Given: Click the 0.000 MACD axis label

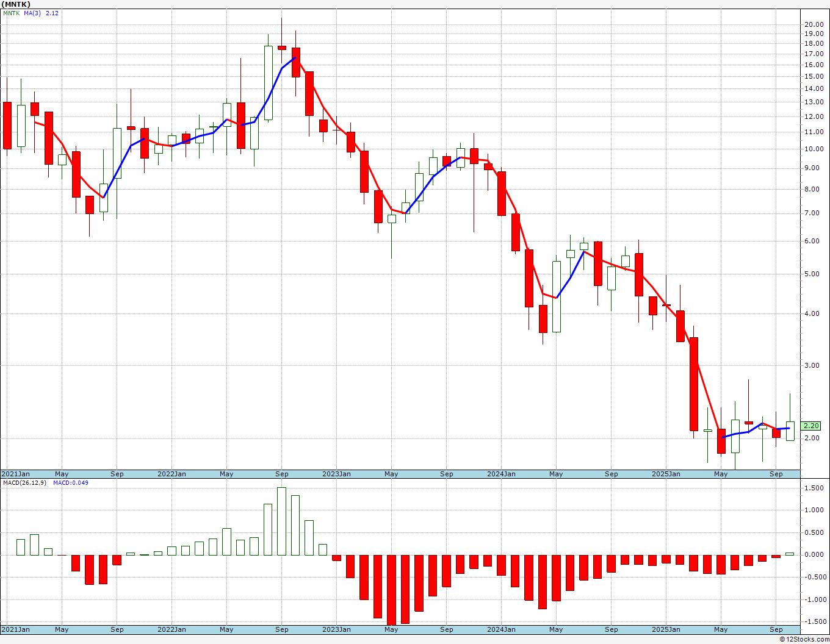Looking at the screenshot, I should pyautogui.click(x=815, y=554).
